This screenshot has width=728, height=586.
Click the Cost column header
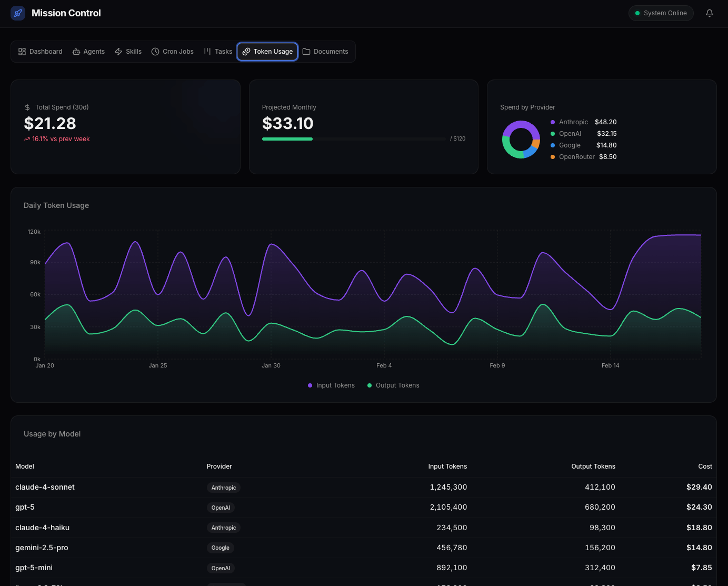pos(705,466)
